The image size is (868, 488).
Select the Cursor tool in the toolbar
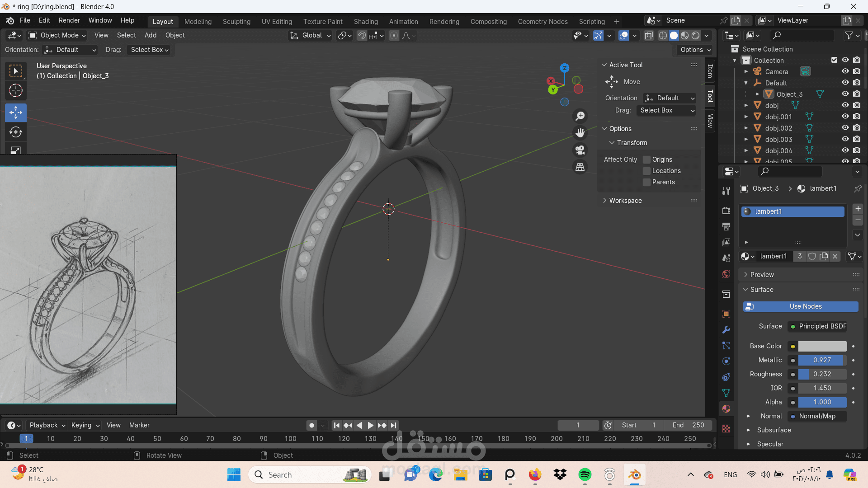[x=16, y=91]
